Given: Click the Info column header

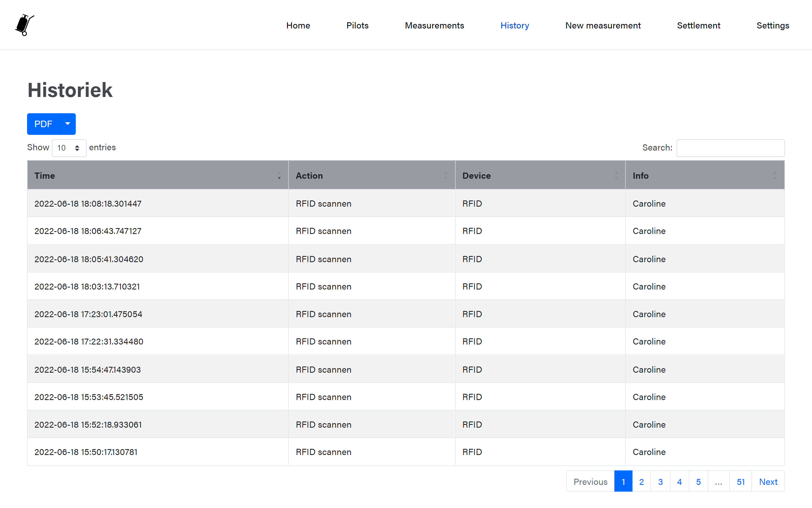Looking at the screenshot, I should point(705,175).
